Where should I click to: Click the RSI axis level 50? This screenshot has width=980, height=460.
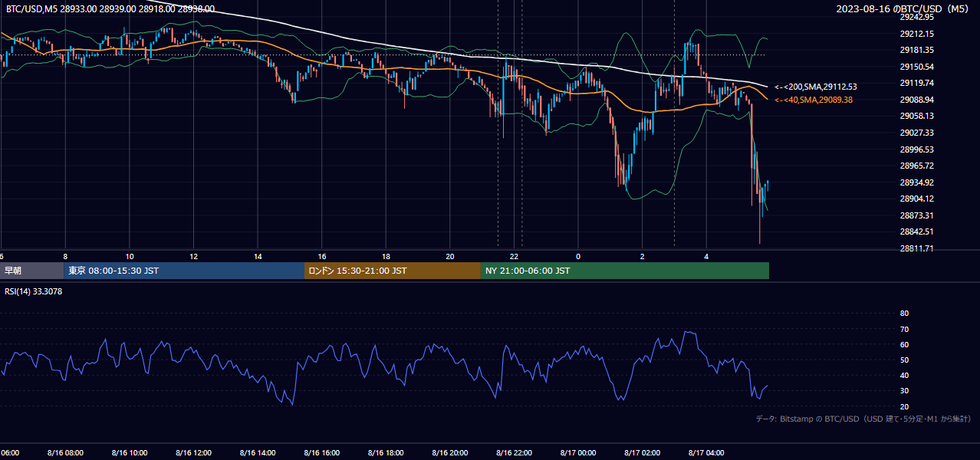(904, 360)
